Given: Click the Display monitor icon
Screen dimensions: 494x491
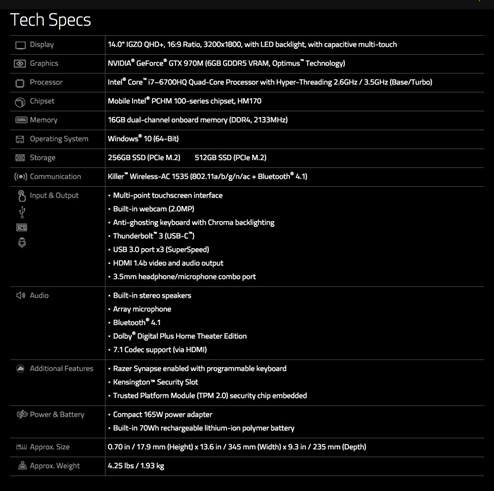Looking at the screenshot, I should pos(20,45).
